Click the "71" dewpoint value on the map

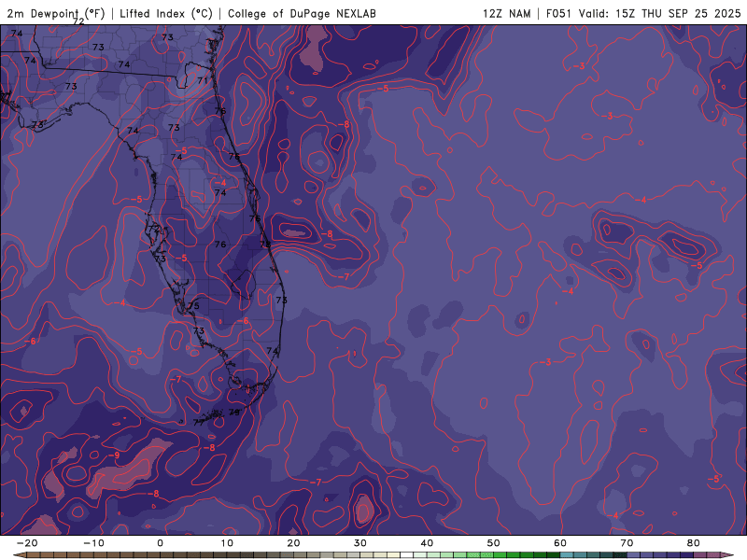click(x=203, y=81)
